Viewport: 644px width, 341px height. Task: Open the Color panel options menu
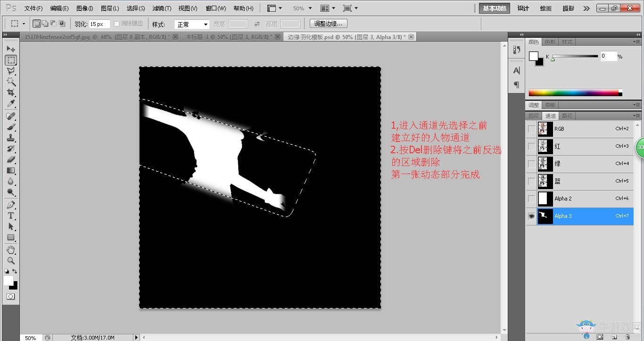pyautogui.click(x=637, y=42)
